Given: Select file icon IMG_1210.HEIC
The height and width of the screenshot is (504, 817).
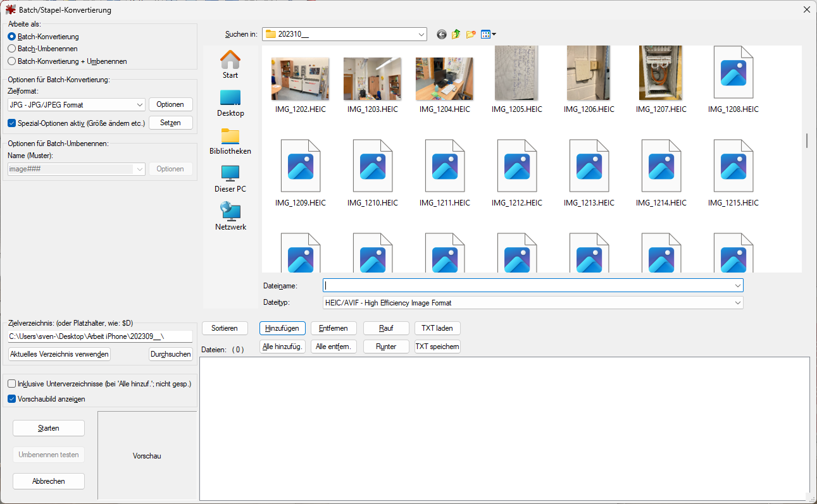Looking at the screenshot, I should 373,166.
